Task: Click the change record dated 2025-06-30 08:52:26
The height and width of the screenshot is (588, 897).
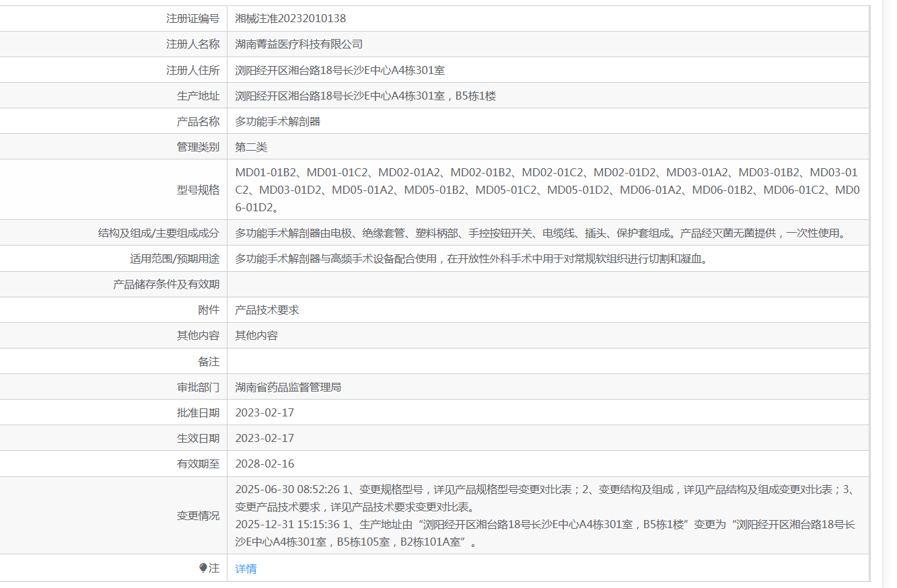Action: tap(545, 498)
